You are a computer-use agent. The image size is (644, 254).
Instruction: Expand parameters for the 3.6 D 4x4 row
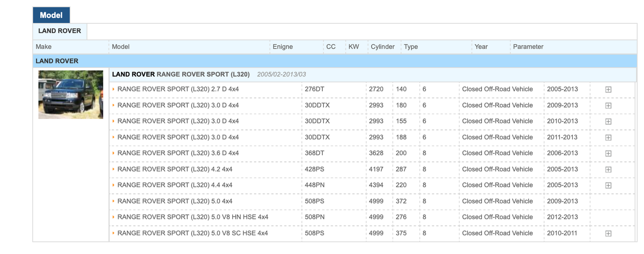(x=608, y=153)
